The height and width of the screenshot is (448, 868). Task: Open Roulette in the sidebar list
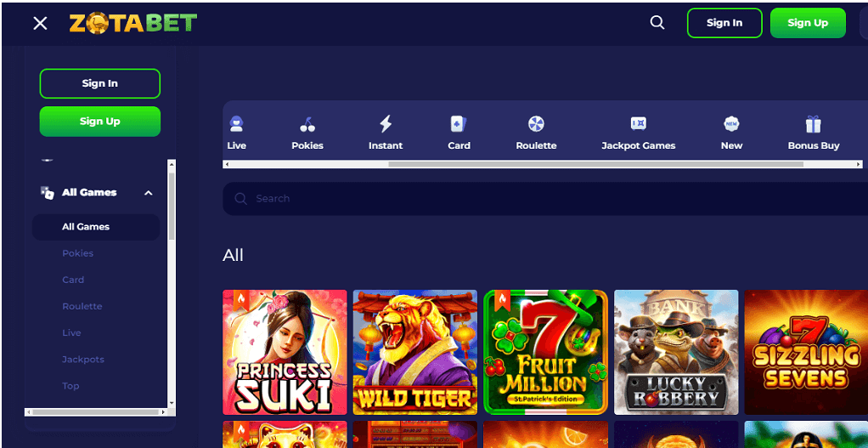(82, 306)
